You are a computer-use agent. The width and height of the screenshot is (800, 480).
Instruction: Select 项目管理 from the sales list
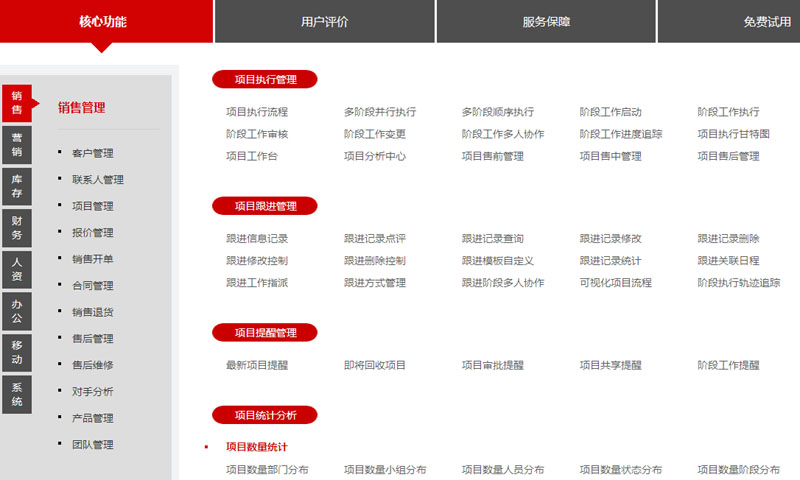point(92,206)
